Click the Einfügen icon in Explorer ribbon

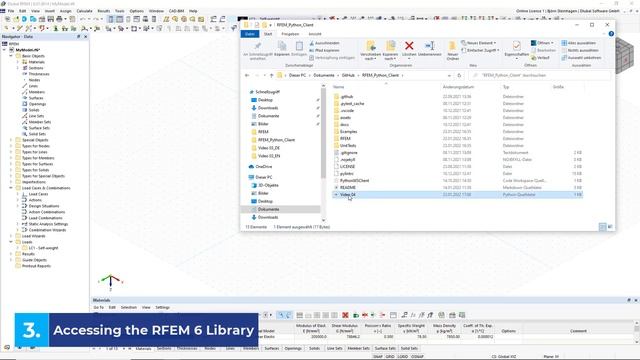pyautogui.click(x=299, y=46)
